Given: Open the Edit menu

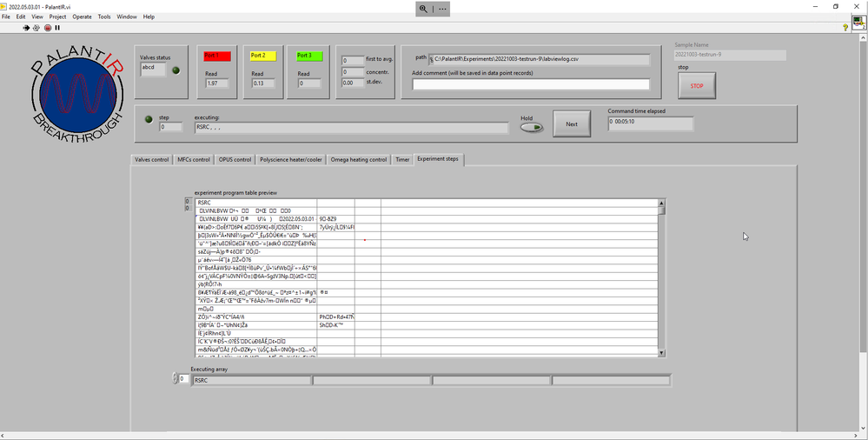Looking at the screenshot, I should (x=21, y=17).
